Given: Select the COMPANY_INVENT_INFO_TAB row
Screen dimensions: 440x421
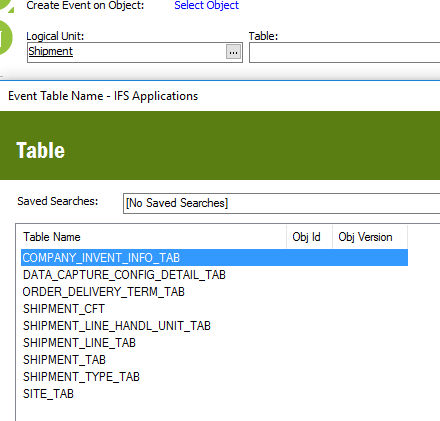Looking at the screenshot, I should pyautogui.click(x=214, y=258).
